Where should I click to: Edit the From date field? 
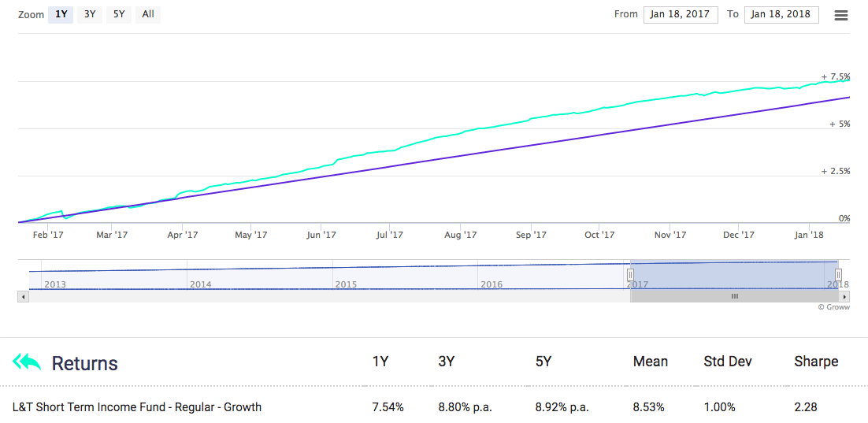[681, 14]
